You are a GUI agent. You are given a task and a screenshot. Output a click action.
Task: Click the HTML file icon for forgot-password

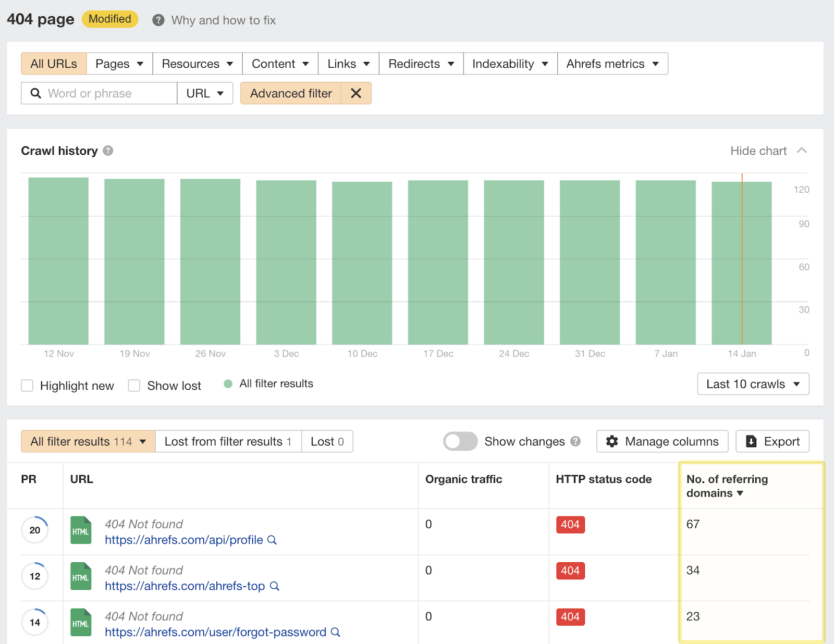[81, 622]
